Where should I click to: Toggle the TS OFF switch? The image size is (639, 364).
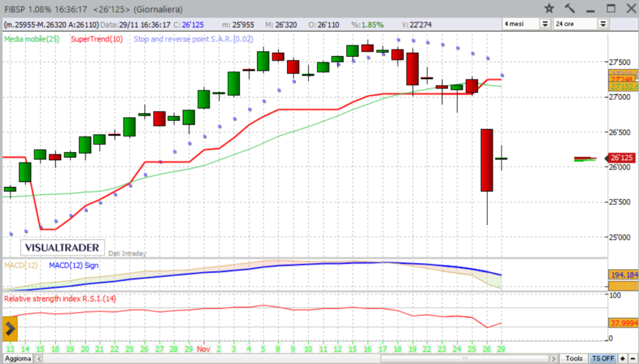pyautogui.click(x=602, y=359)
